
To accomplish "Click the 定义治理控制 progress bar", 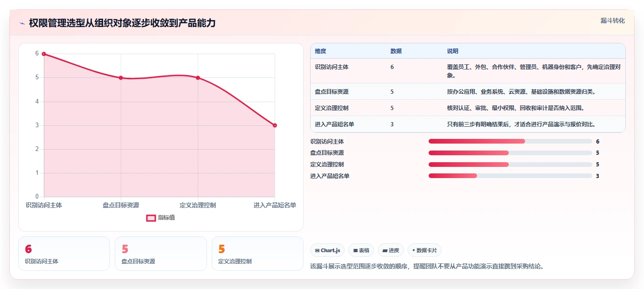I will click(x=510, y=165).
